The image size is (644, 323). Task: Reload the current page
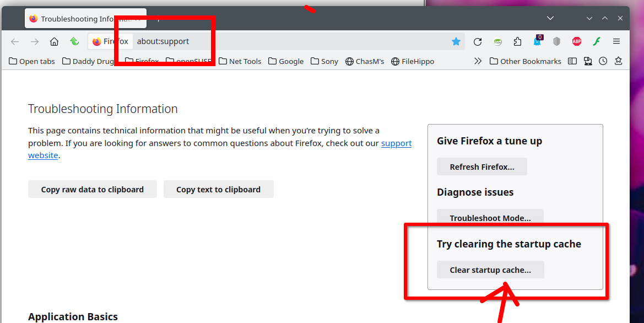click(x=478, y=41)
